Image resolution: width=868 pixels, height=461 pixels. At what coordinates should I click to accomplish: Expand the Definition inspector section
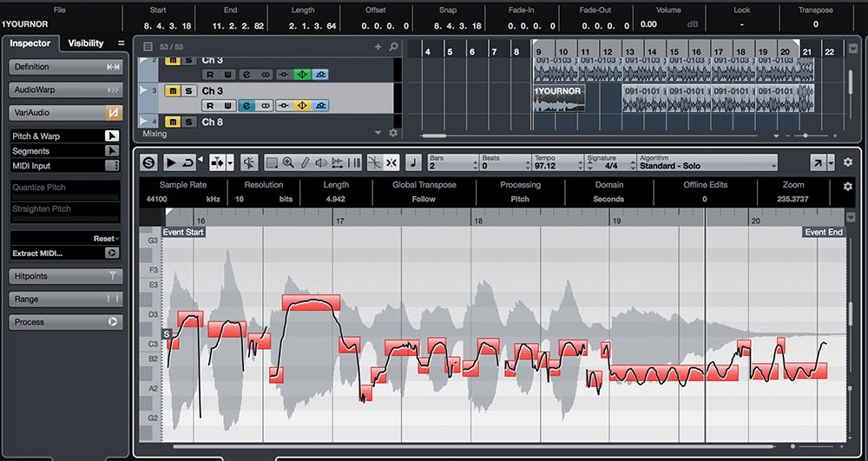(66, 67)
